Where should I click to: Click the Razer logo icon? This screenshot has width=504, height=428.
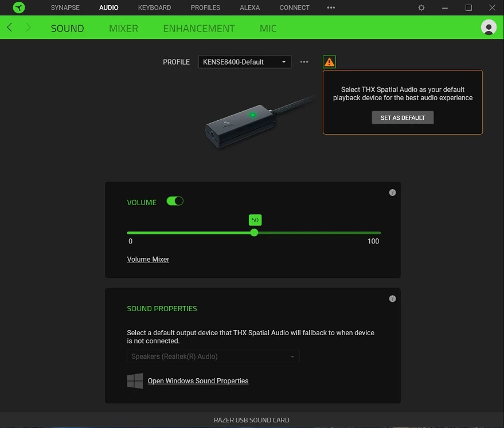click(x=19, y=7)
